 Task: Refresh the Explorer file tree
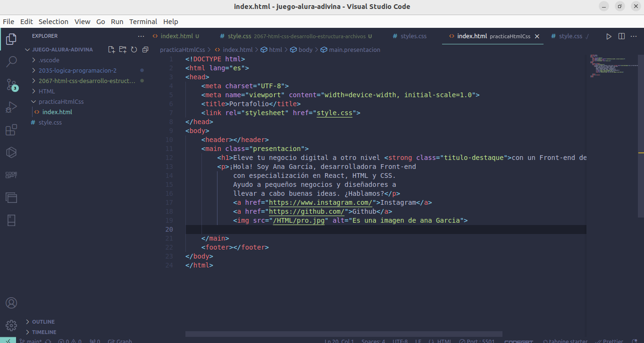click(x=134, y=50)
